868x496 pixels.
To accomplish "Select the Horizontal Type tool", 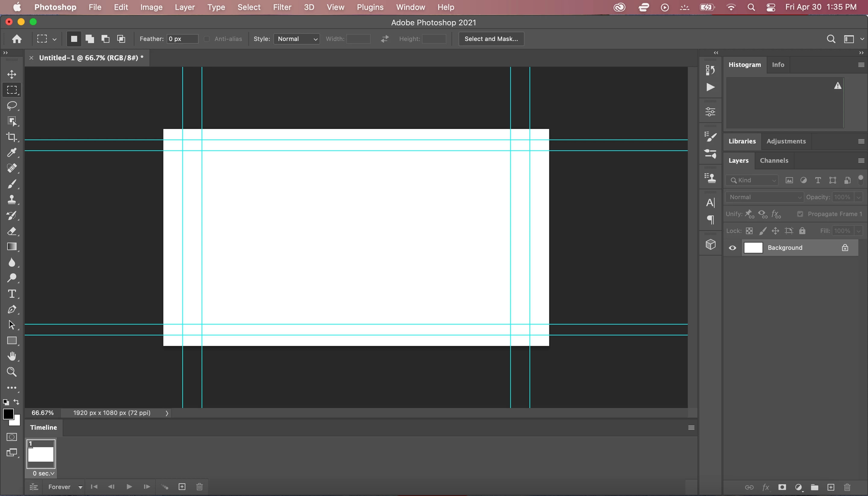I will point(11,294).
